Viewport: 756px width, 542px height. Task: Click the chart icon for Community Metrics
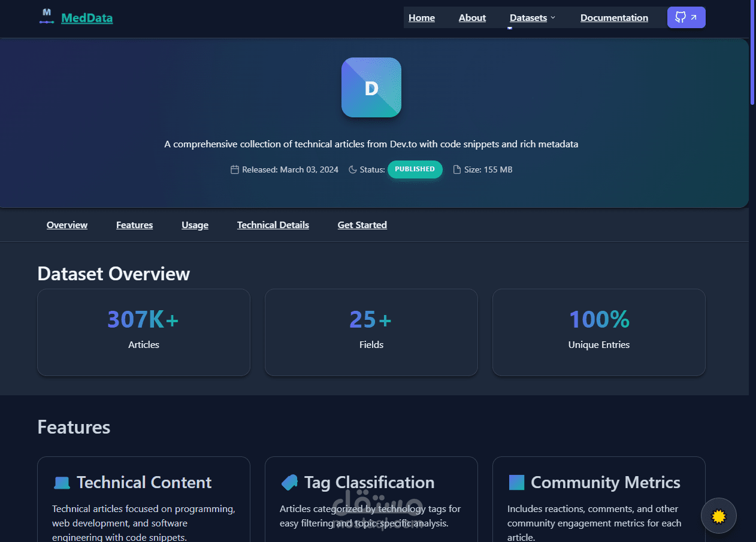click(516, 482)
